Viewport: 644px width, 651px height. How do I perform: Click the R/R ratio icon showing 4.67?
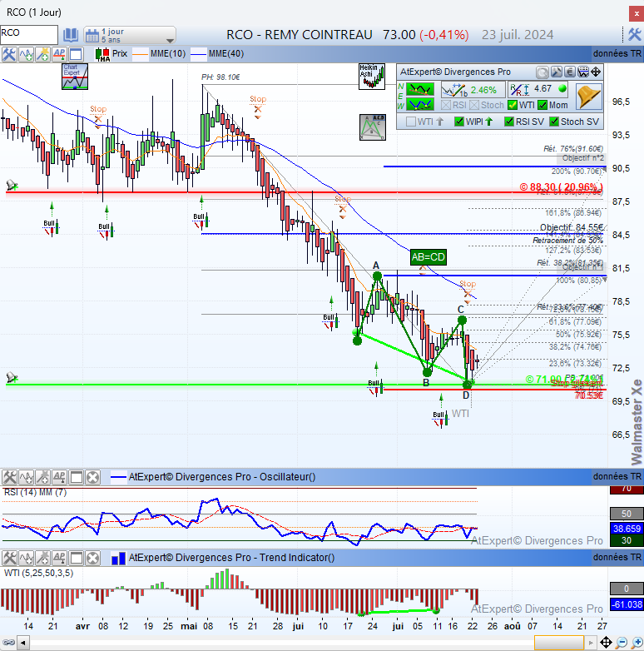pyautogui.click(x=520, y=90)
